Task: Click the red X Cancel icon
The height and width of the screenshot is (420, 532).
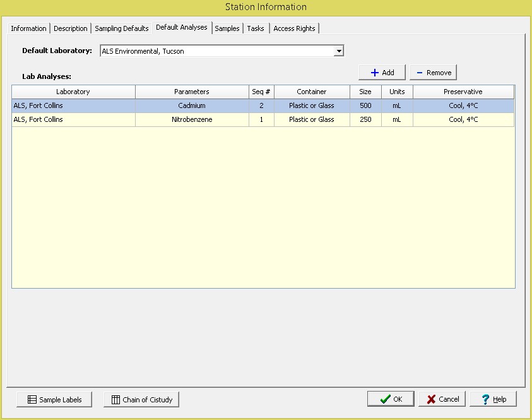Action: pyautogui.click(x=431, y=399)
